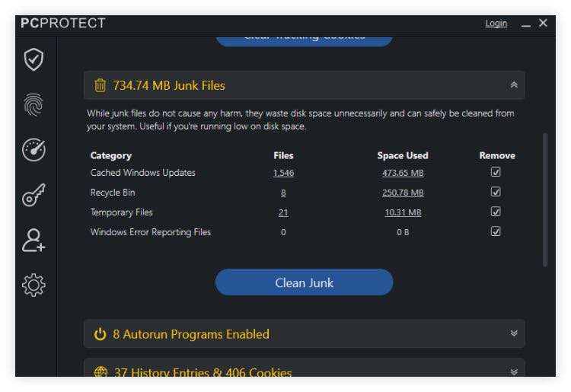The height and width of the screenshot is (392, 571).
Task: Close the PCProtect window
Action: pyautogui.click(x=543, y=23)
